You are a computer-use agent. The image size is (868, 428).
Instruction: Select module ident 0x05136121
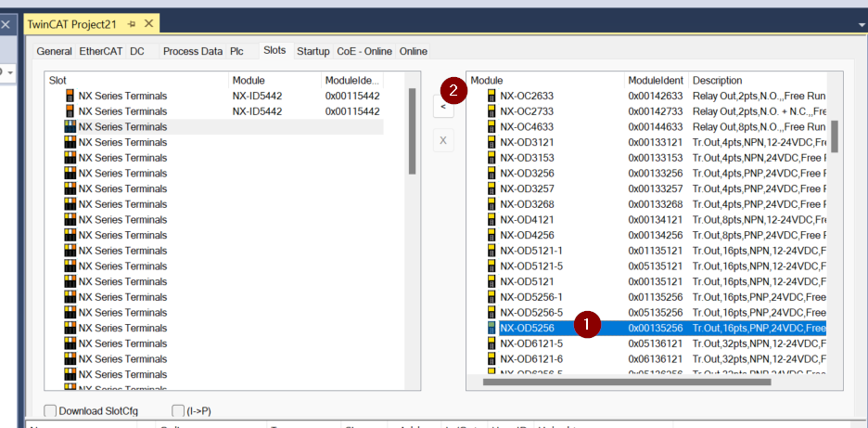click(656, 344)
